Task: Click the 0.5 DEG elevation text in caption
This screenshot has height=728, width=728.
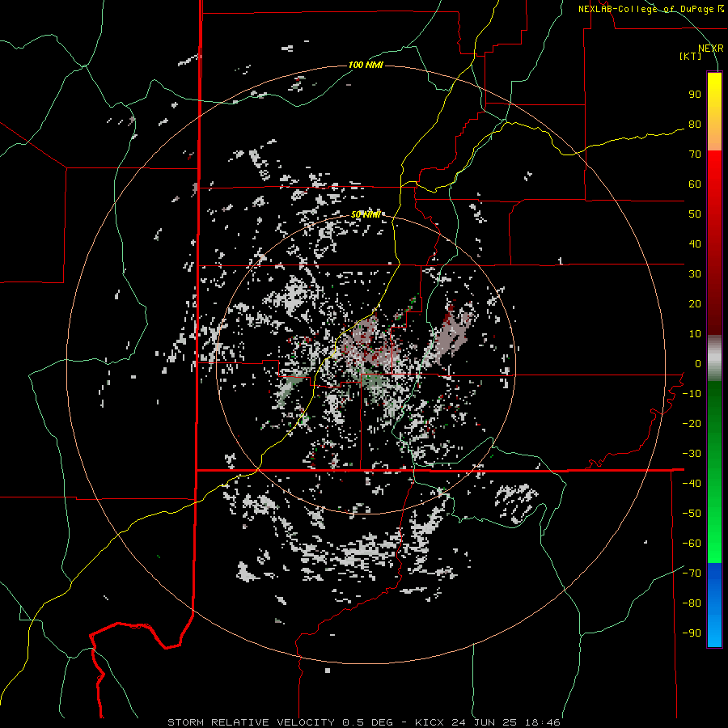Action: pos(367,722)
